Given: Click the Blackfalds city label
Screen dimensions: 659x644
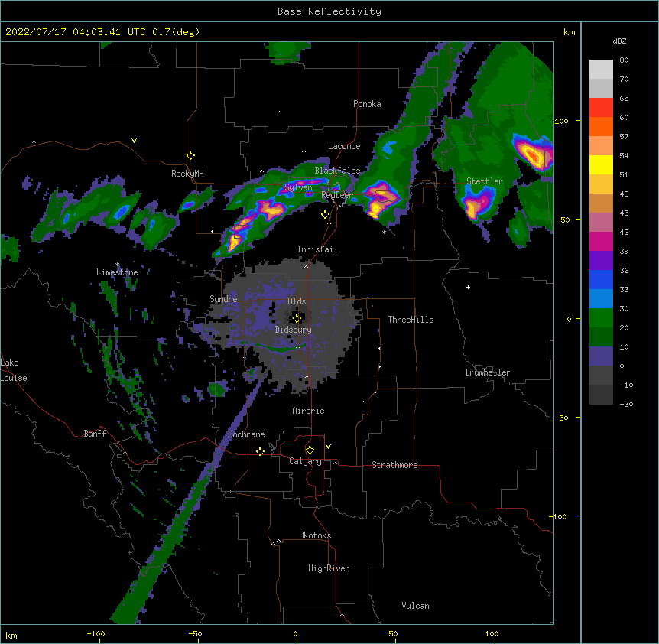Looking at the screenshot, I should pos(337,171).
